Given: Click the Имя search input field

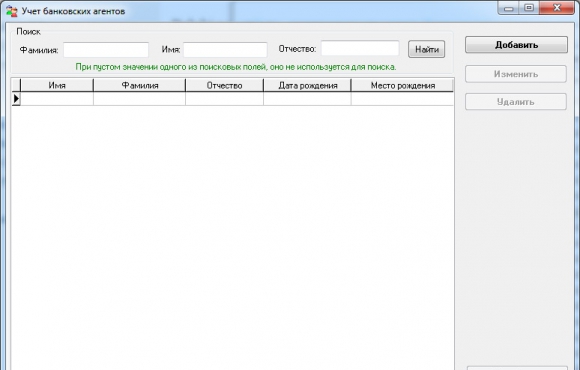Looking at the screenshot, I should (x=225, y=50).
